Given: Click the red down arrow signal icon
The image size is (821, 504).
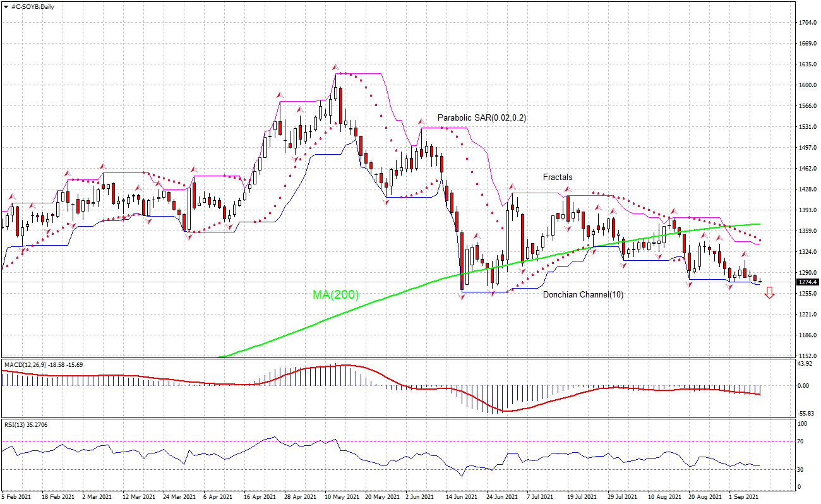Looking at the screenshot, I should [769, 292].
